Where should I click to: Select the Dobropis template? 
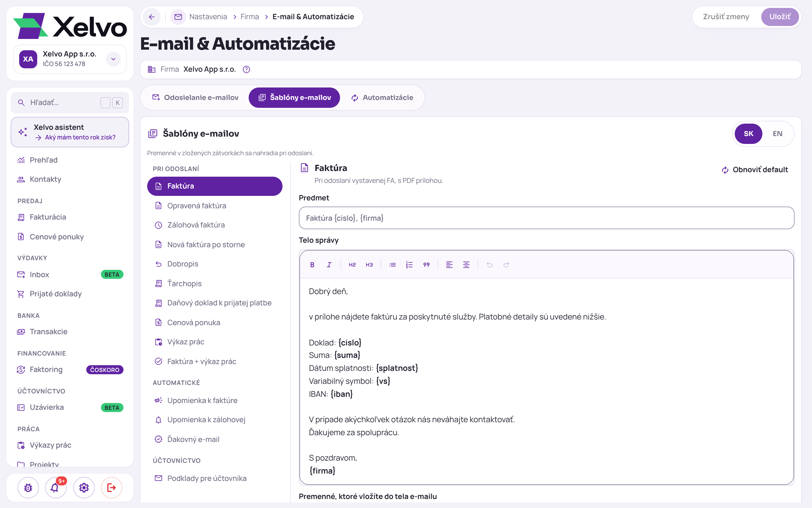point(215,264)
